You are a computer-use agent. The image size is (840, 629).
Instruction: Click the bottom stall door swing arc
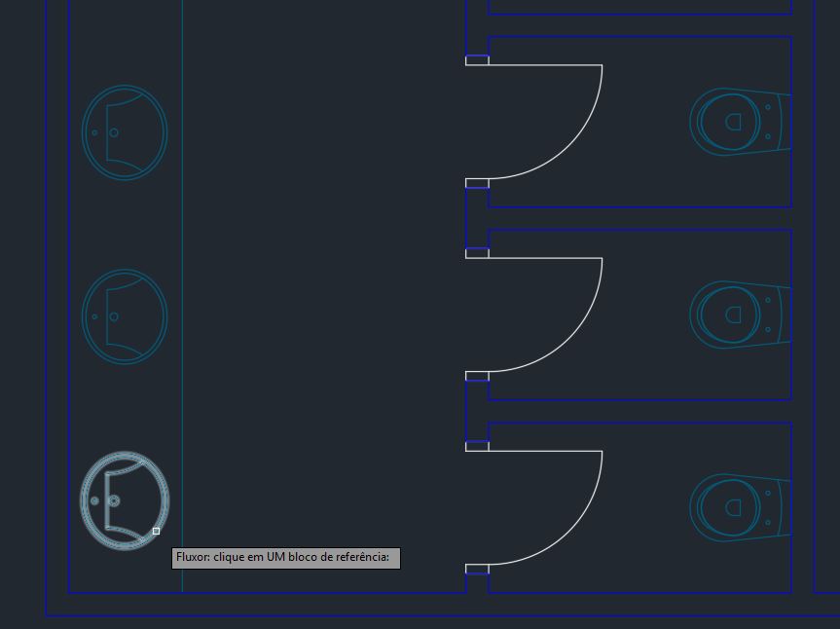pyautogui.click(x=569, y=532)
